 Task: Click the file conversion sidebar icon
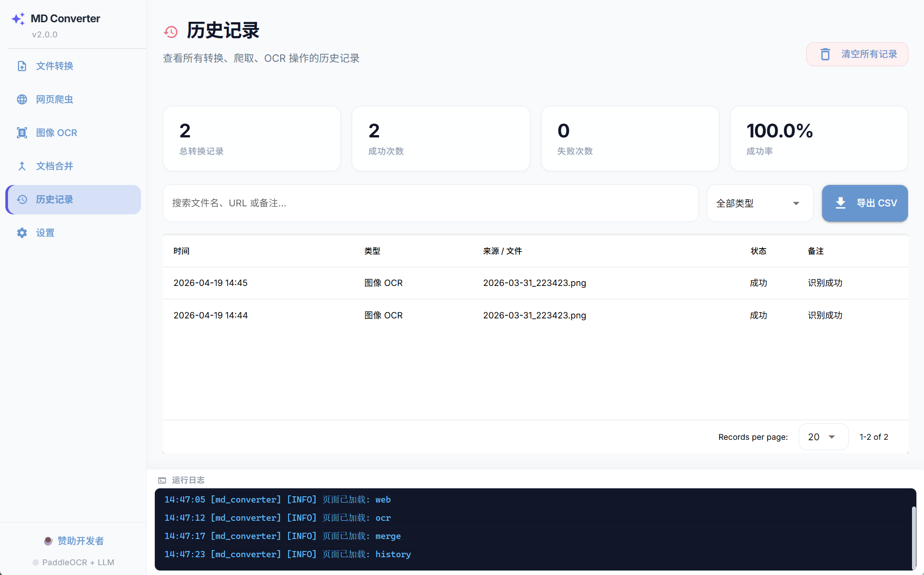click(22, 66)
